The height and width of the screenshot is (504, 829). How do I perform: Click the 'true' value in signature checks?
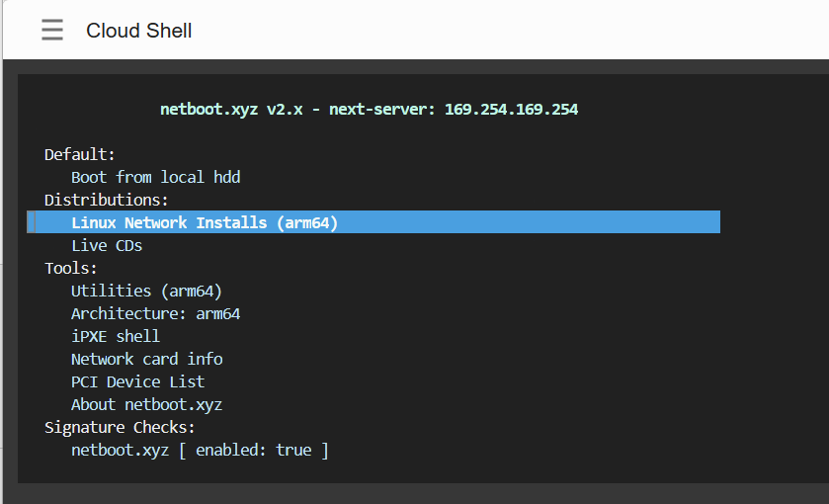point(293,451)
